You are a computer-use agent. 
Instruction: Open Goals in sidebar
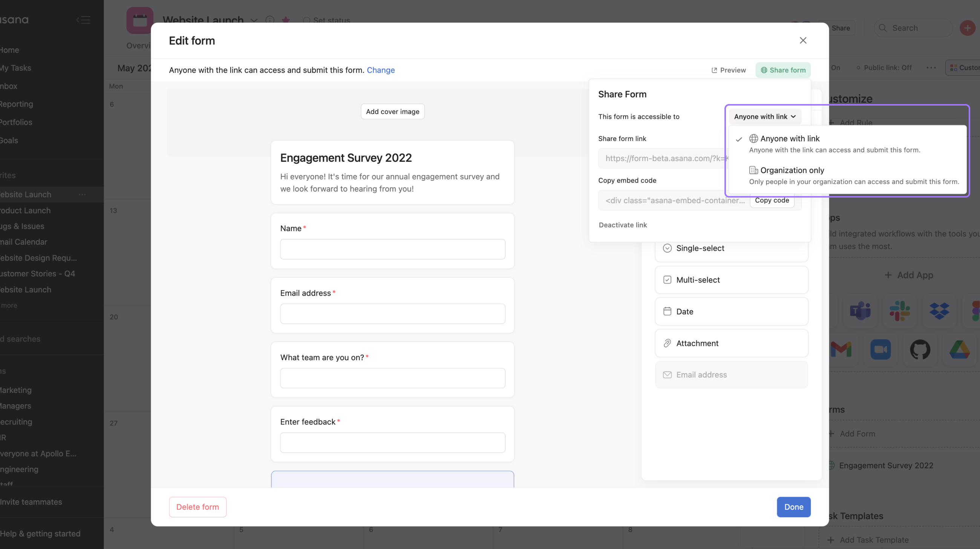pyautogui.click(x=9, y=140)
